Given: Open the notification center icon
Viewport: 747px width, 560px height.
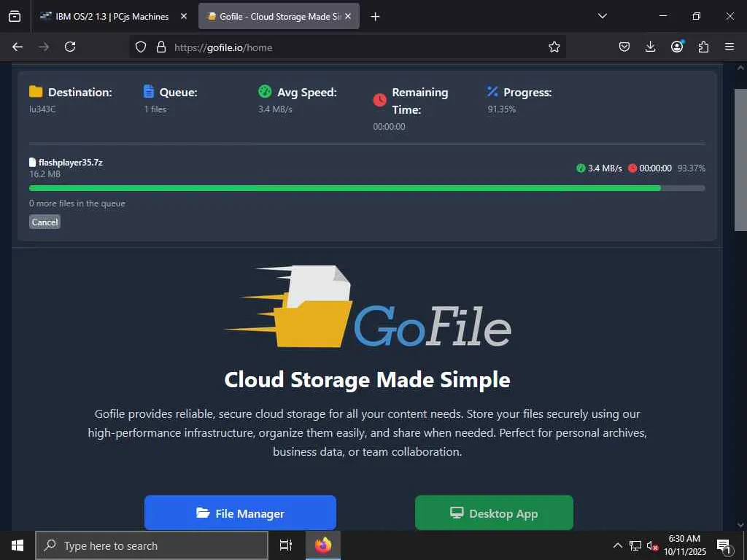Looking at the screenshot, I should click(x=724, y=545).
